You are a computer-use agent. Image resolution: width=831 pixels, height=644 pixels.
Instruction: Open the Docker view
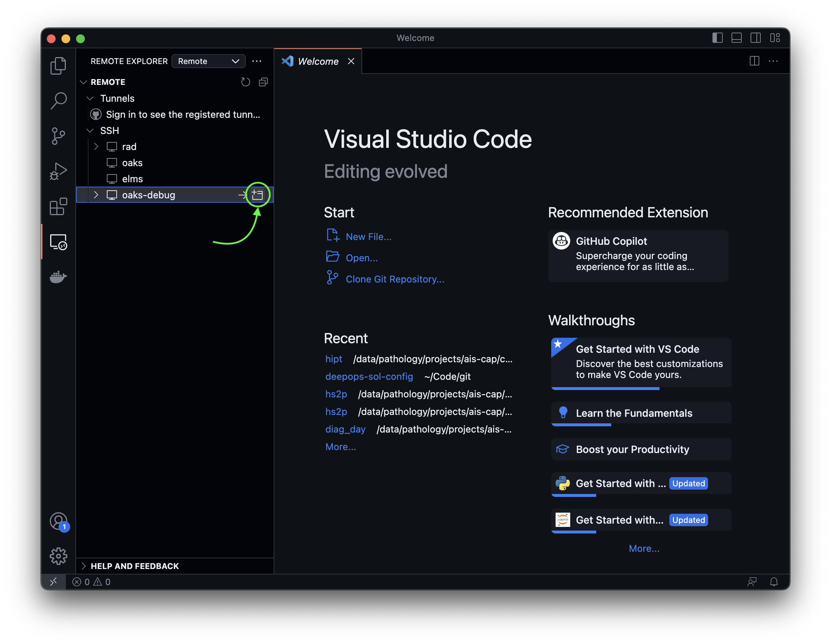[58, 277]
